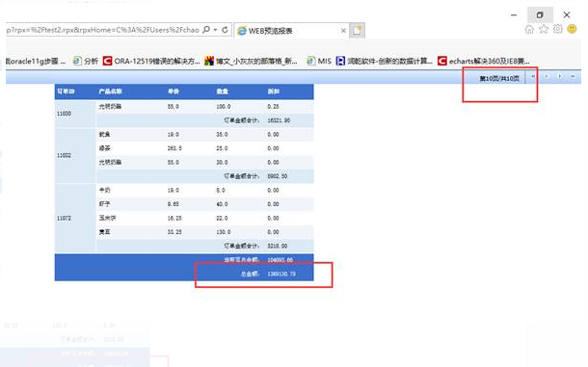Open browser tools gear icon
Image resolution: width=588 pixels, height=367 pixels.
click(557, 29)
